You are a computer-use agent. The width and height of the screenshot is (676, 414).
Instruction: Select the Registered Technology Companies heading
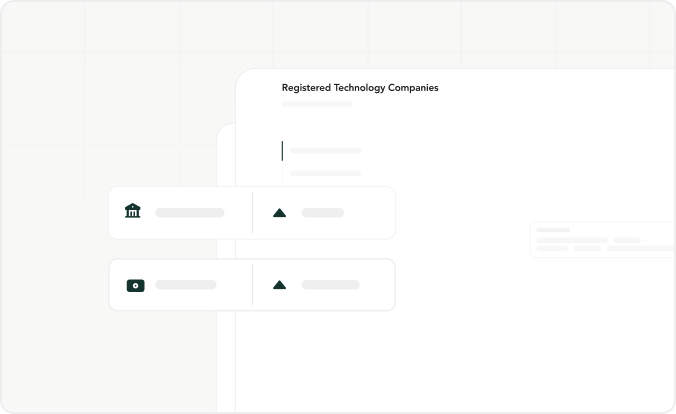click(360, 88)
